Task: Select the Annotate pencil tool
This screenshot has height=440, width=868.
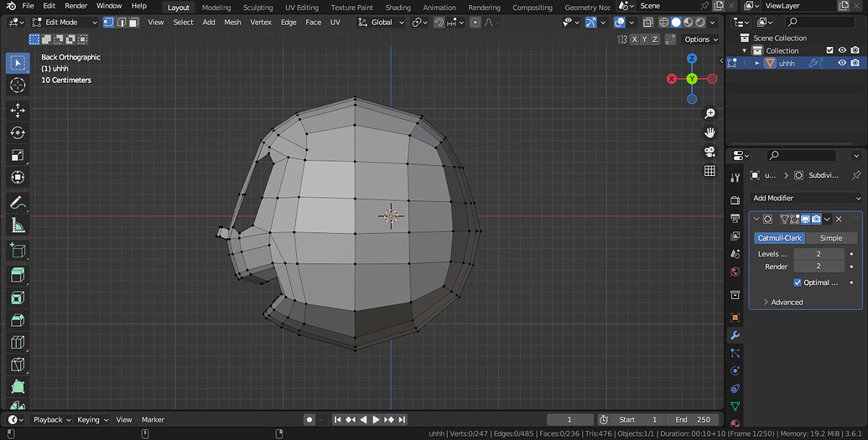Action: [x=18, y=203]
